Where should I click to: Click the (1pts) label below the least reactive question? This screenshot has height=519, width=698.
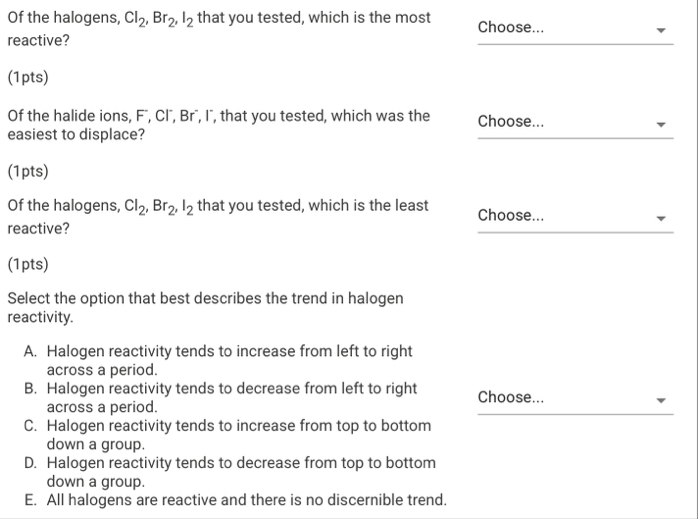(x=28, y=264)
